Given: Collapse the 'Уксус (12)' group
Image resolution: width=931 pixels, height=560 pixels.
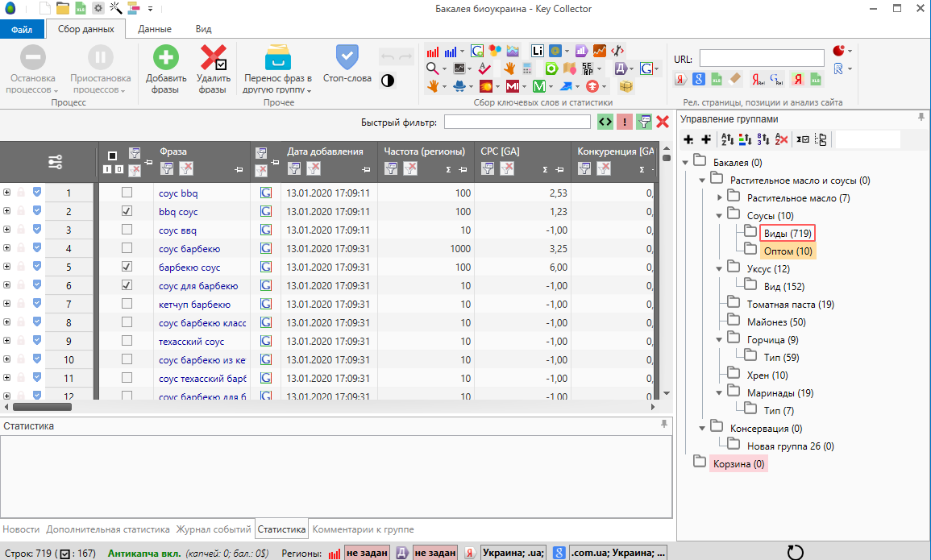Looking at the screenshot, I should 719,269.
